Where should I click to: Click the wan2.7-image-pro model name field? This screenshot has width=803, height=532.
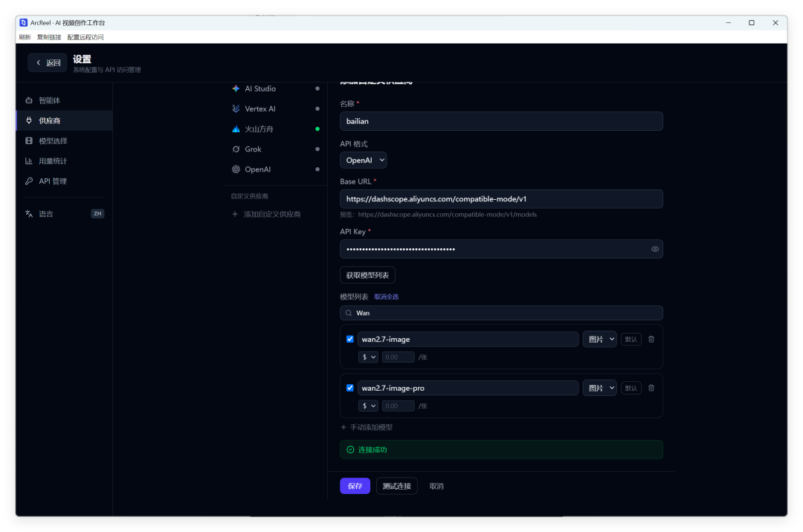coord(468,388)
